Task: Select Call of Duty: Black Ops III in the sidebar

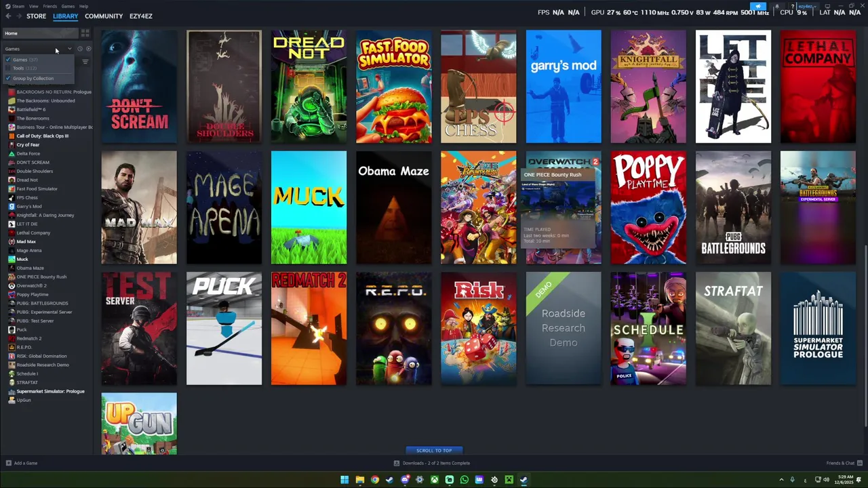Action: tap(42, 136)
